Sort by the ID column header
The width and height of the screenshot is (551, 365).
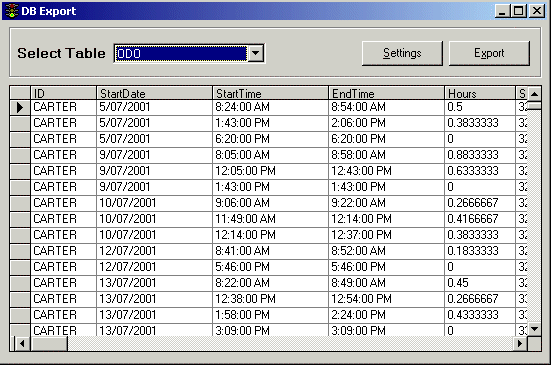click(64, 93)
